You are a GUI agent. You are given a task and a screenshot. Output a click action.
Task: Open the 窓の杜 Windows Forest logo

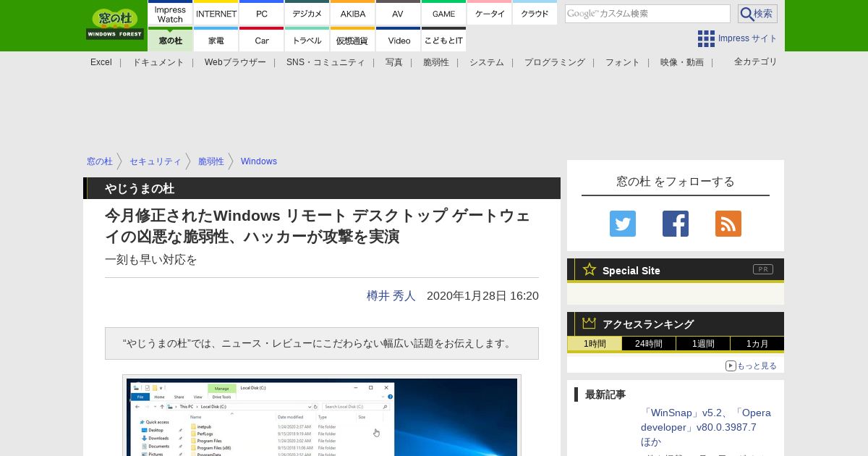coord(115,24)
